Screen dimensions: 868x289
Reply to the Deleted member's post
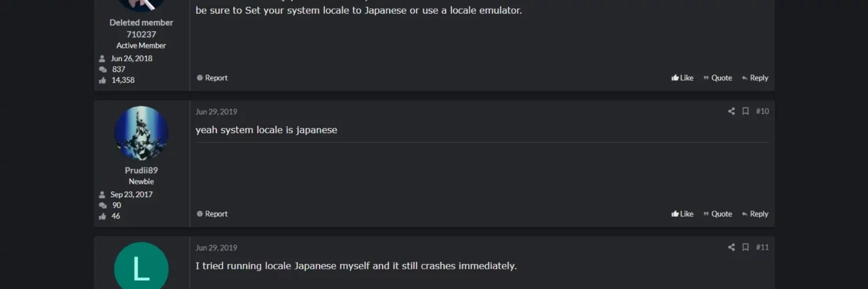[755, 78]
